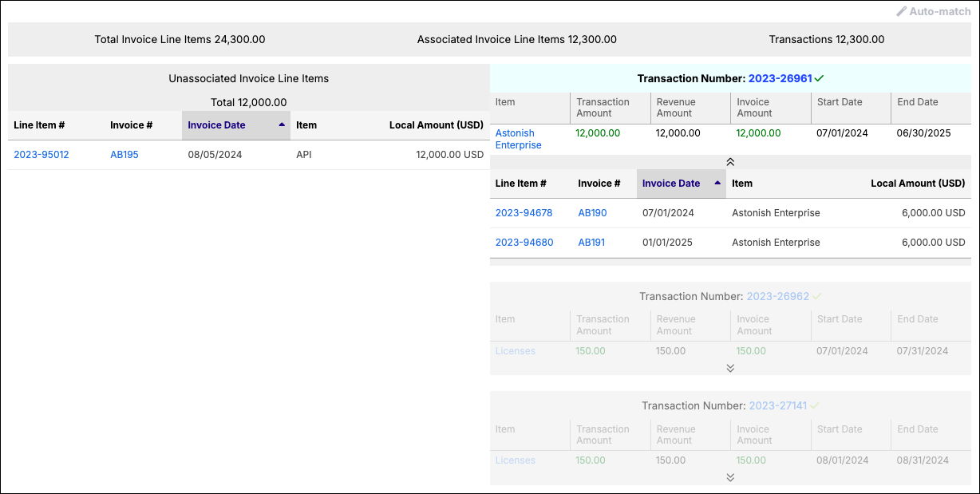The width and height of the screenshot is (980, 494).
Task: Open line item 2023-94680
Action: [524, 243]
